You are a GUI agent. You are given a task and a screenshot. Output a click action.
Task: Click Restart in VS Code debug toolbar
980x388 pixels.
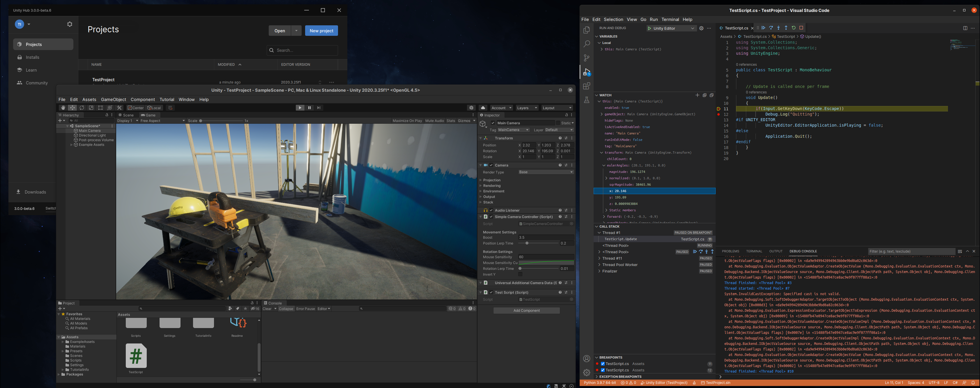tap(794, 28)
